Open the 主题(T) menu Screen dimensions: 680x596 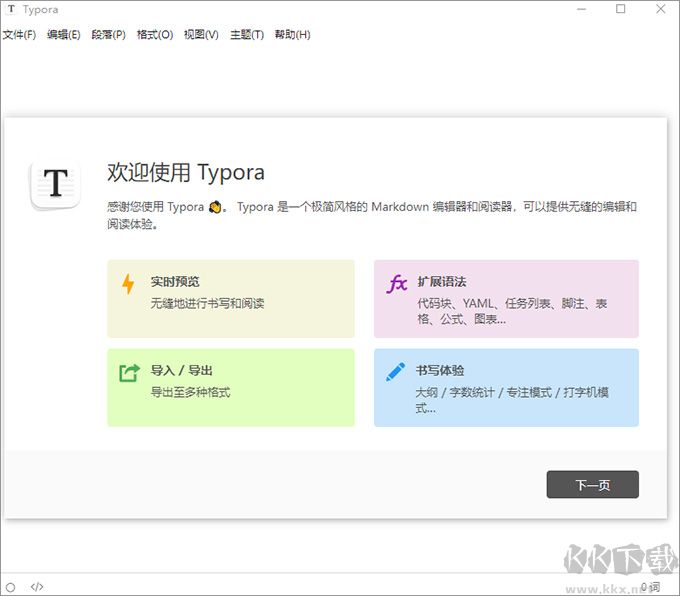(x=247, y=35)
